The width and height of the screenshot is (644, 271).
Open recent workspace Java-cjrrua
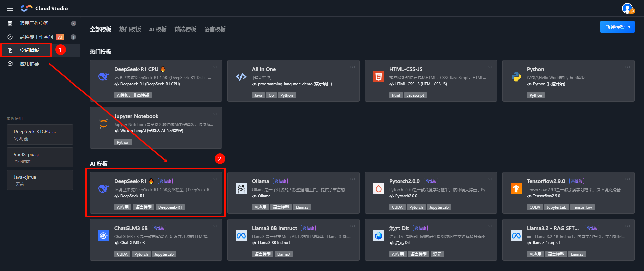click(x=40, y=180)
